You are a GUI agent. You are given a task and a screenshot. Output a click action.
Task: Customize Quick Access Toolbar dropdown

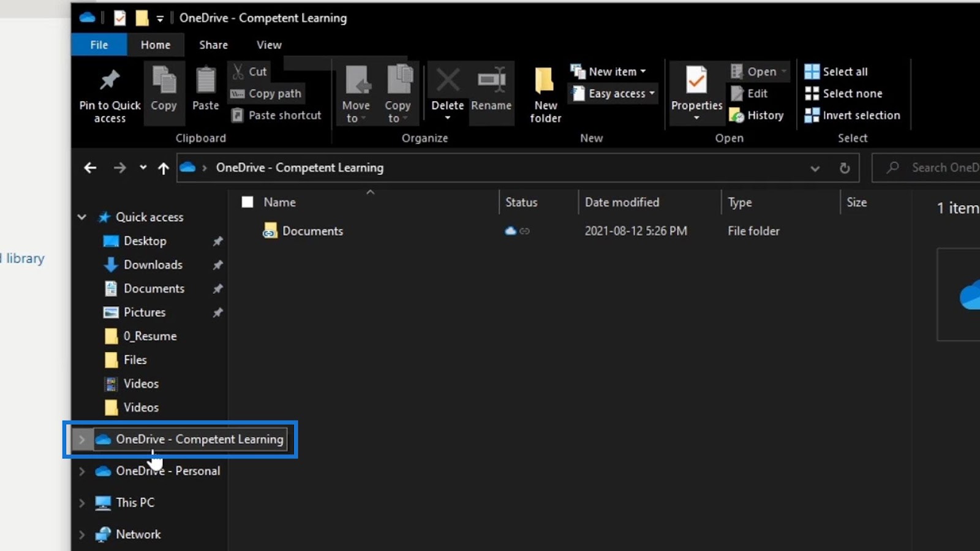pyautogui.click(x=160, y=19)
